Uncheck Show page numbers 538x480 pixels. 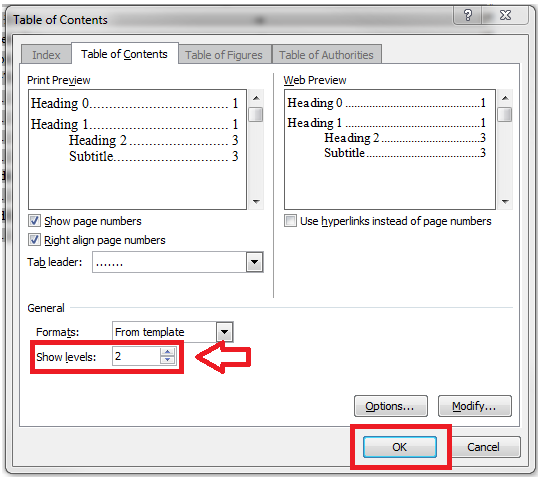tap(34, 221)
